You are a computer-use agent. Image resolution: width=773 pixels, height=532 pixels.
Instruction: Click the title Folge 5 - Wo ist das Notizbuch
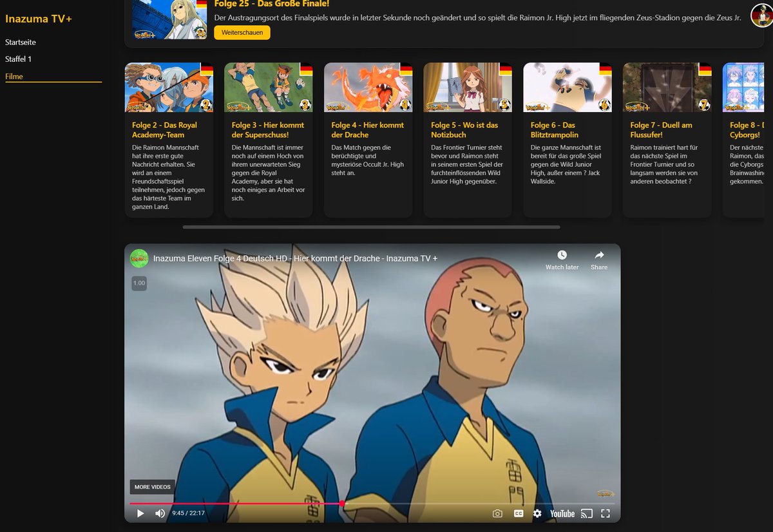(466, 129)
